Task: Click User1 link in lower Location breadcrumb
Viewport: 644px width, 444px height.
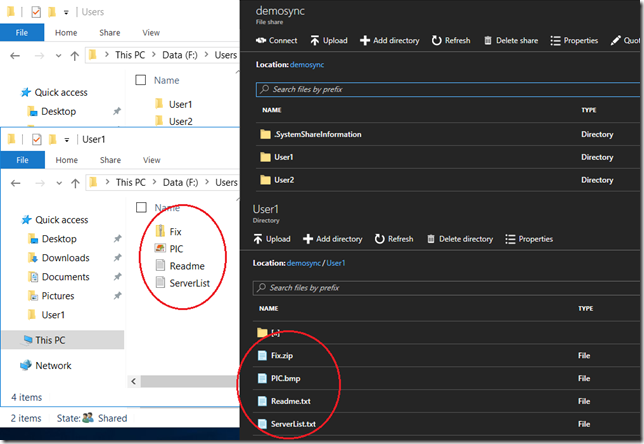Action: click(x=336, y=263)
